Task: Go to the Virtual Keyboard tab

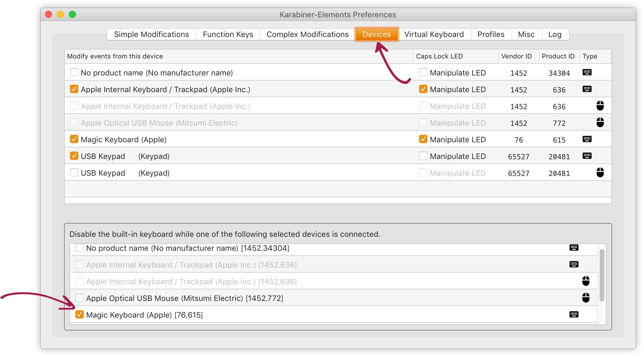Action: point(434,34)
